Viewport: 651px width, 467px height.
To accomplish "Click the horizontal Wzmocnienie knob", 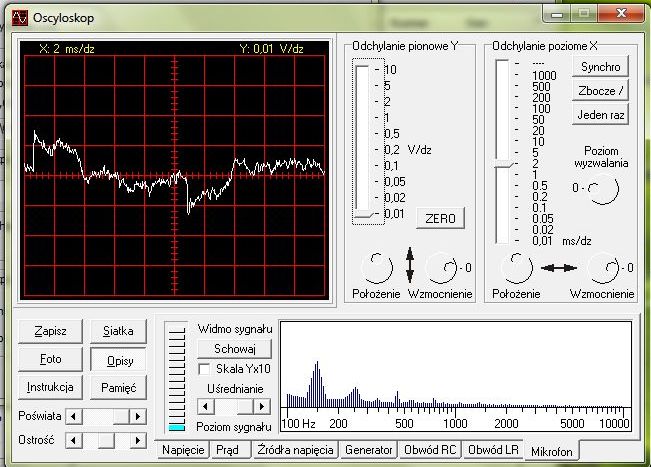I will coord(602,267).
